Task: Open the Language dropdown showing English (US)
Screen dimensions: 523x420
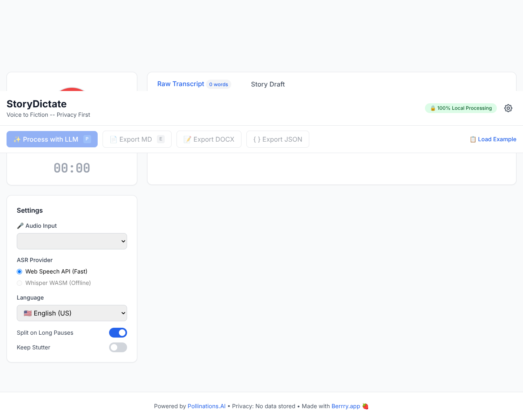Action: (72, 313)
